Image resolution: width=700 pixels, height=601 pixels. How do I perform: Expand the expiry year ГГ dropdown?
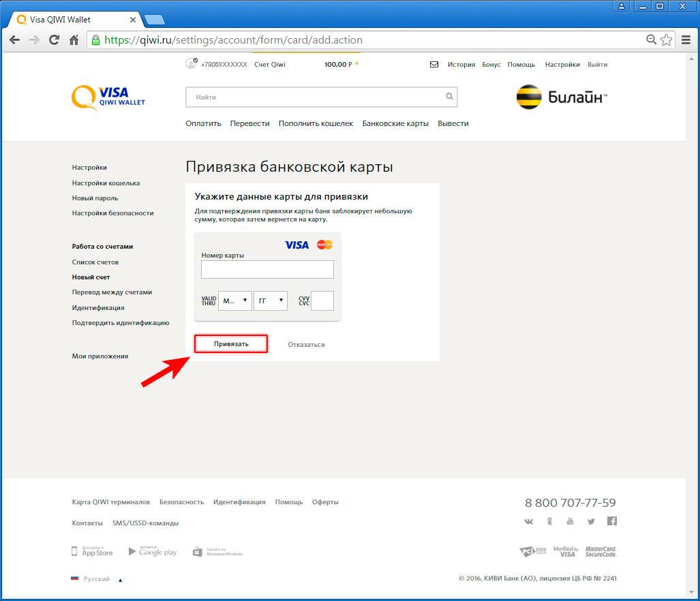[270, 300]
